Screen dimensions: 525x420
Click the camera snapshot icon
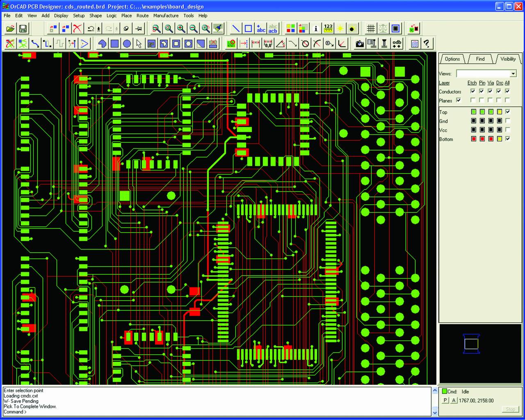pyautogui.click(x=360, y=43)
